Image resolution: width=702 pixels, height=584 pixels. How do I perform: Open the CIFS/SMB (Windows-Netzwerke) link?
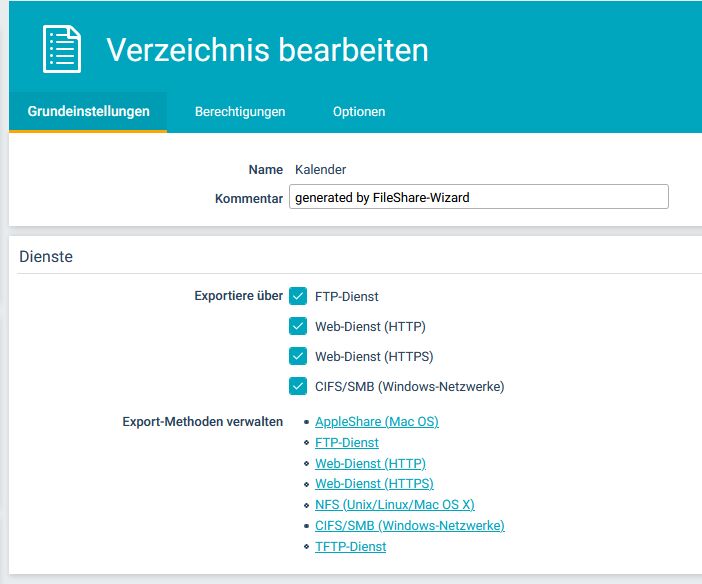click(409, 526)
